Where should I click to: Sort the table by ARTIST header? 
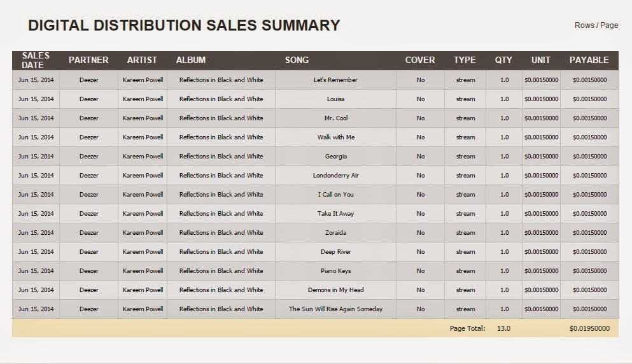point(142,60)
